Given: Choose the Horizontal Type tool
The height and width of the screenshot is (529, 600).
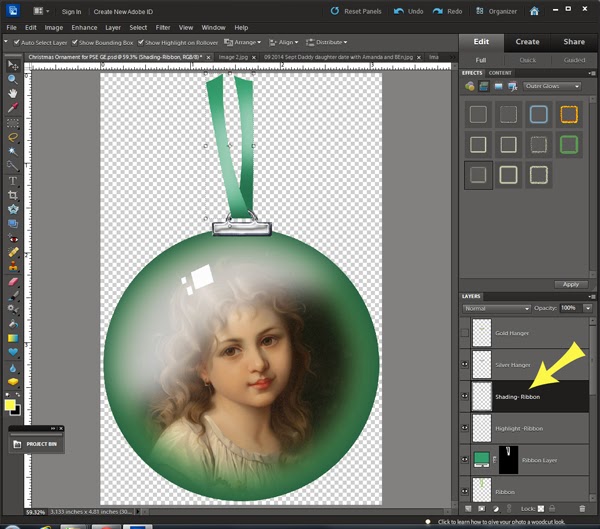Looking at the screenshot, I should click(12, 180).
